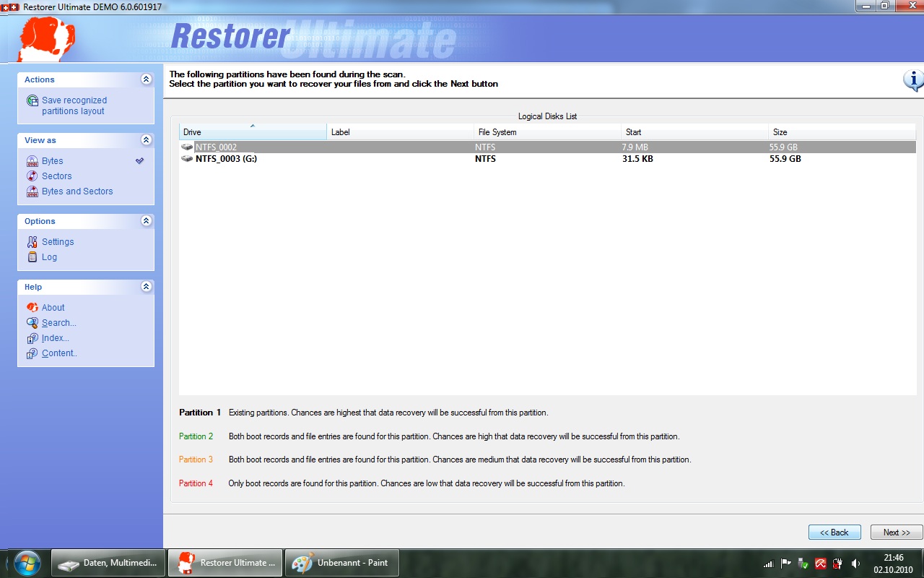Select the Bytes view option
The width and height of the screenshot is (924, 578).
tap(53, 161)
